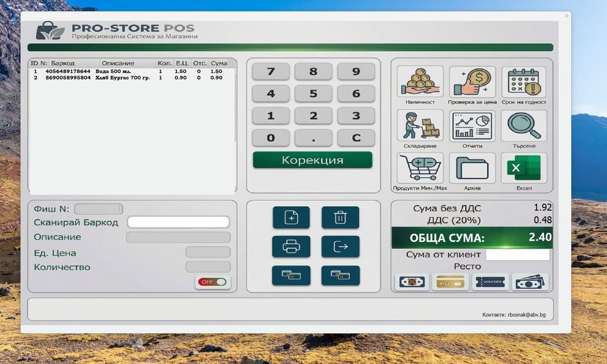This screenshot has height=364, width=607.
Task: Click the Количество field
Action: pyautogui.click(x=208, y=267)
